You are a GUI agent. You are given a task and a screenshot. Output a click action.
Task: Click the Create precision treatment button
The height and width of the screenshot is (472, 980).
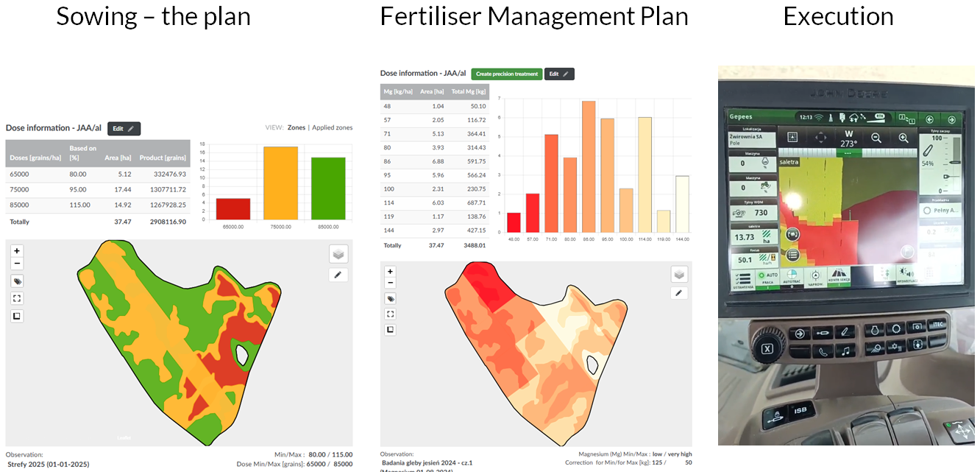[x=506, y=74]
